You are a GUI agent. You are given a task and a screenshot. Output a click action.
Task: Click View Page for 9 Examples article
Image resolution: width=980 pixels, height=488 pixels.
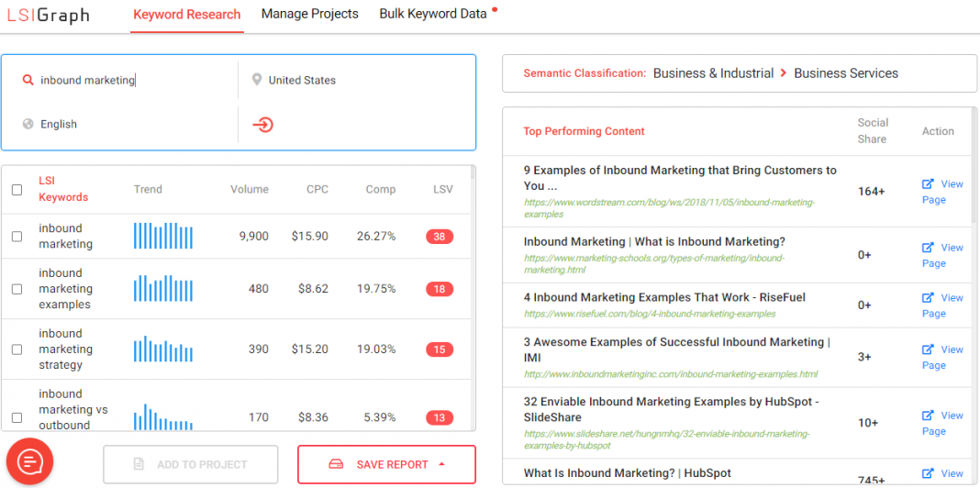click(x=942, y=192)
